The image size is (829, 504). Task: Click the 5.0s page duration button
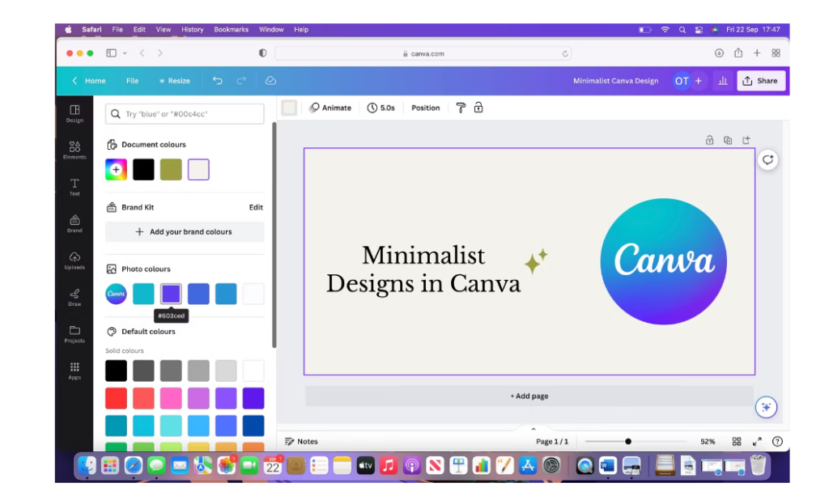pyautogui.click(x=380, y=108)
